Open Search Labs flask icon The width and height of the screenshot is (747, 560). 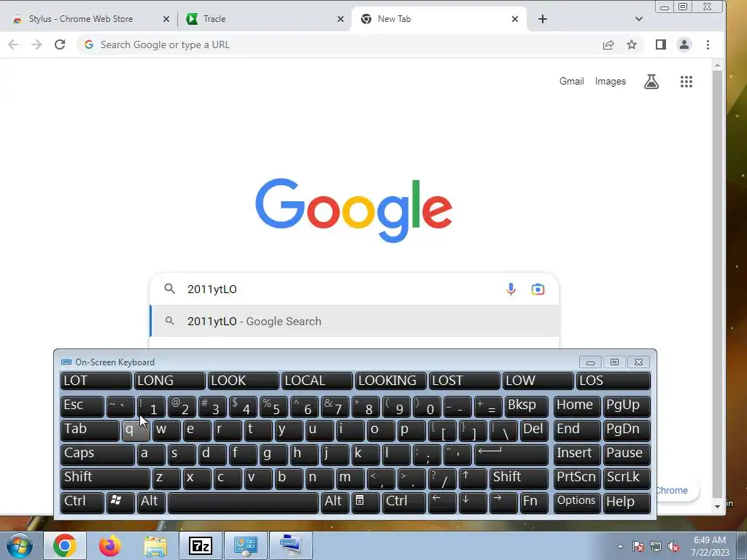[651, 82]
